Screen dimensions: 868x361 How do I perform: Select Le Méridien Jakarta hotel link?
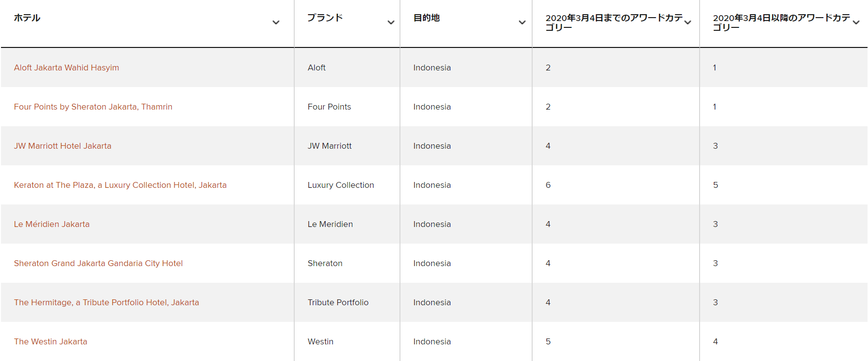(x=52, y=224)
